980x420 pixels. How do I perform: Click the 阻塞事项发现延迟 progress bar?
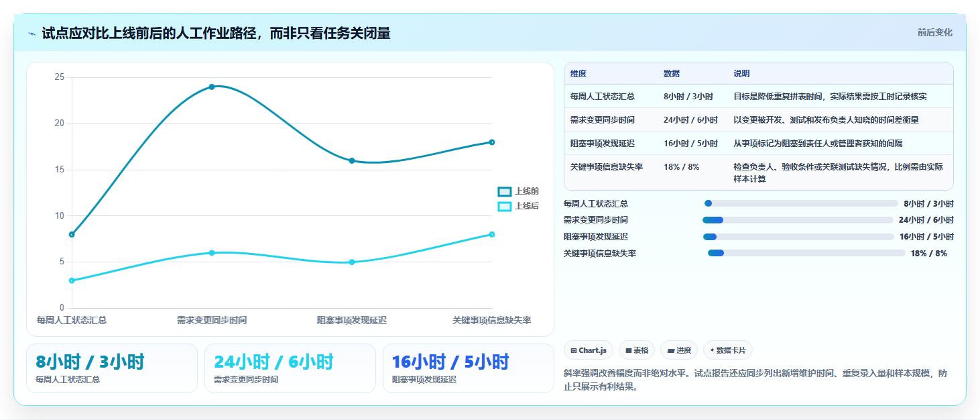coord(798,237)
